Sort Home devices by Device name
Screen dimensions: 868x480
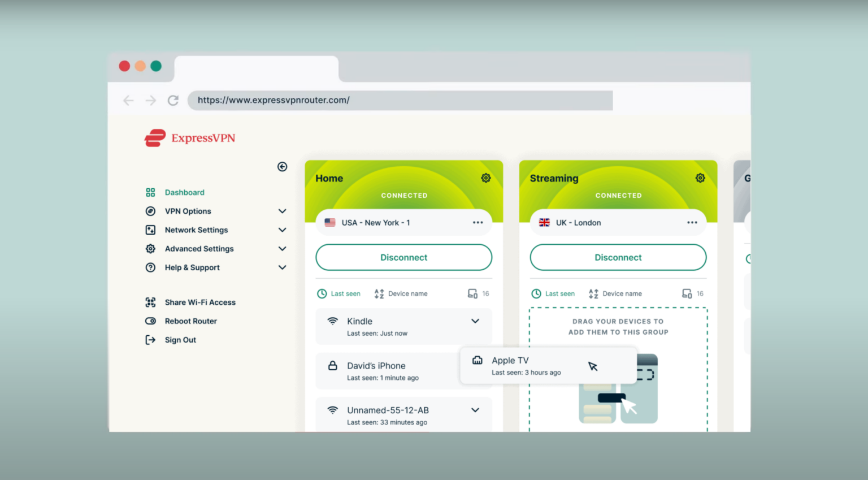401,294
